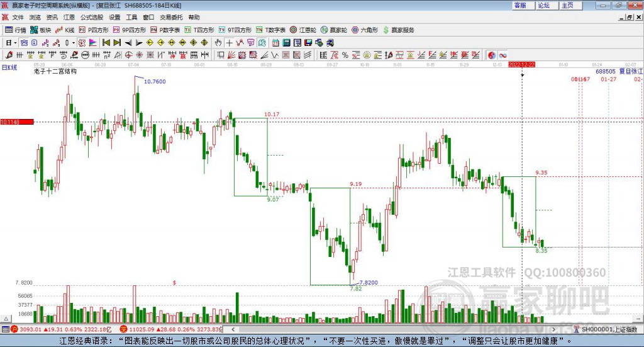Click the red 2022-12-22 date marker

521,64
